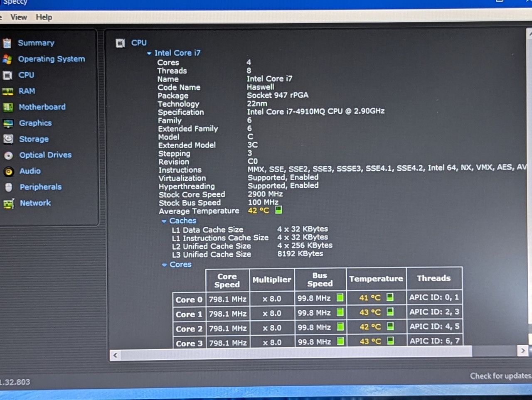Select the Graphics monitor icon

point(8,123)
